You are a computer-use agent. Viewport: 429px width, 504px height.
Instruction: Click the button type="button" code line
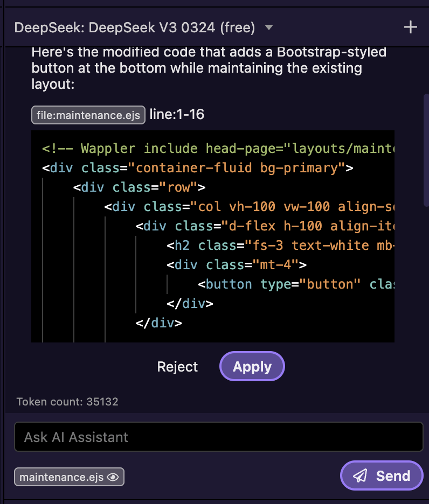295,284
